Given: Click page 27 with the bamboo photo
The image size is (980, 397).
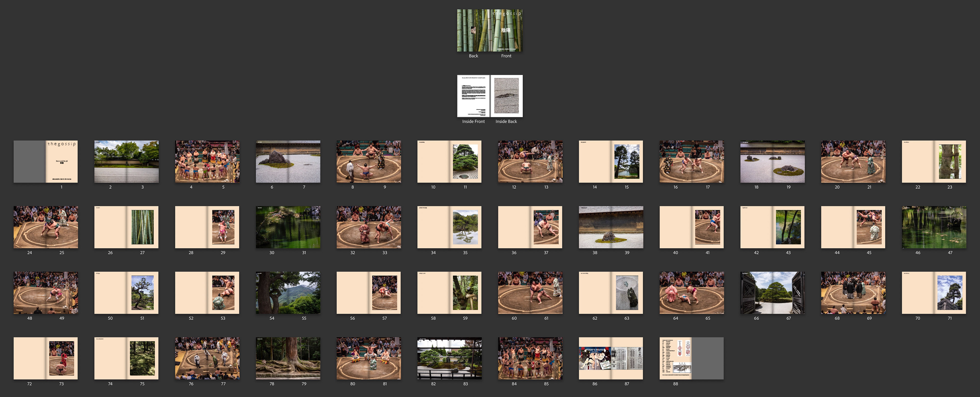Looking at the screenshot, I should point(142,227).
